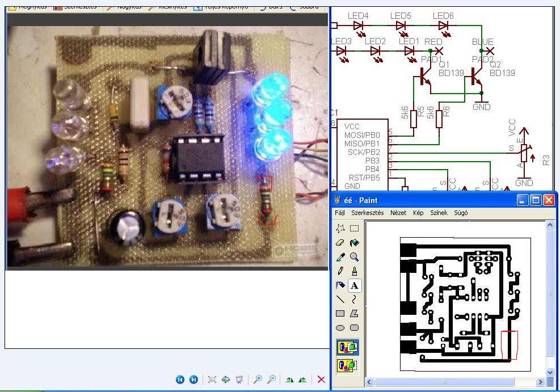Minimize the Paint window
Image resolution: width=560 pixels, height=392 pixels.
[x=523, y=200]
